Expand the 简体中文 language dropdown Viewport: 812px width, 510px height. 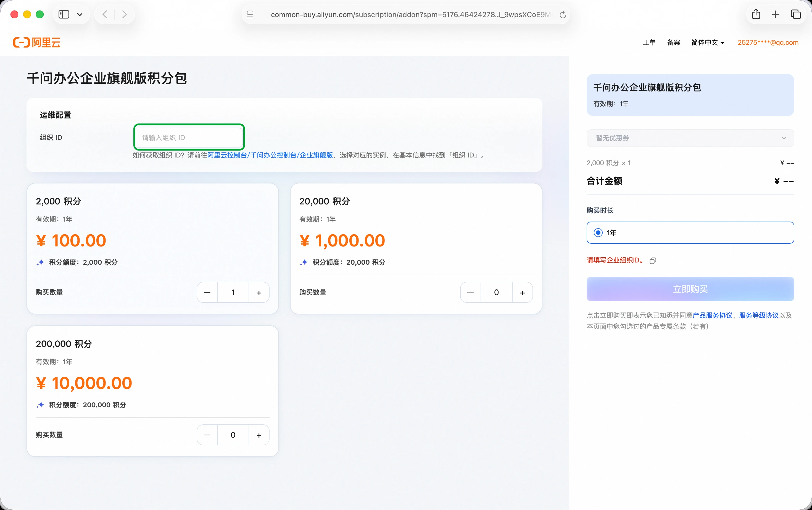(x=708, y=43)
